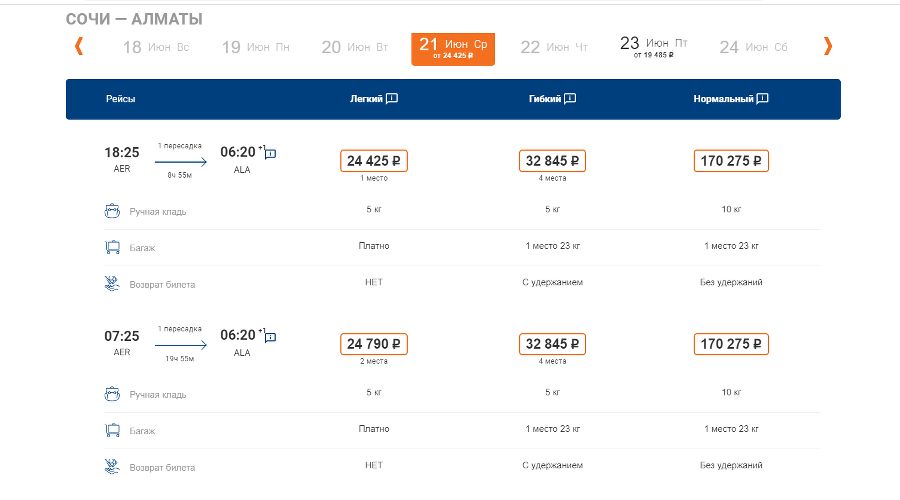Image resolution: width=900 pixels, height=500 pixels.
Task: Select the 18 Июн Вс date tab
Action: click(x=155, y=47)
